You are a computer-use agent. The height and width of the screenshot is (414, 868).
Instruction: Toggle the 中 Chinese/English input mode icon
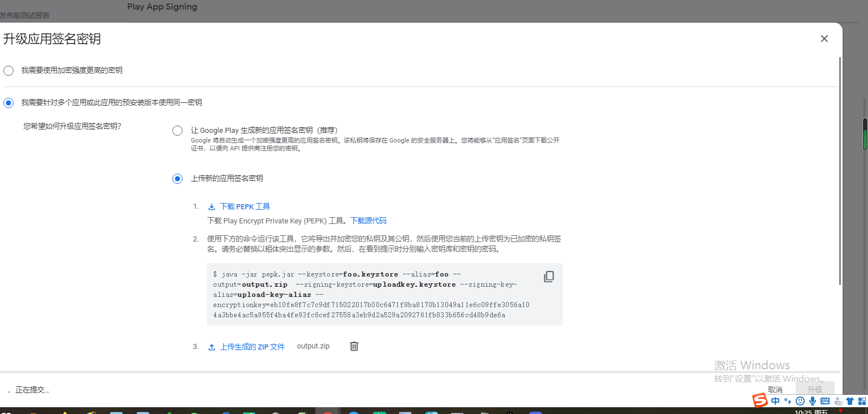tap(775, 401)
